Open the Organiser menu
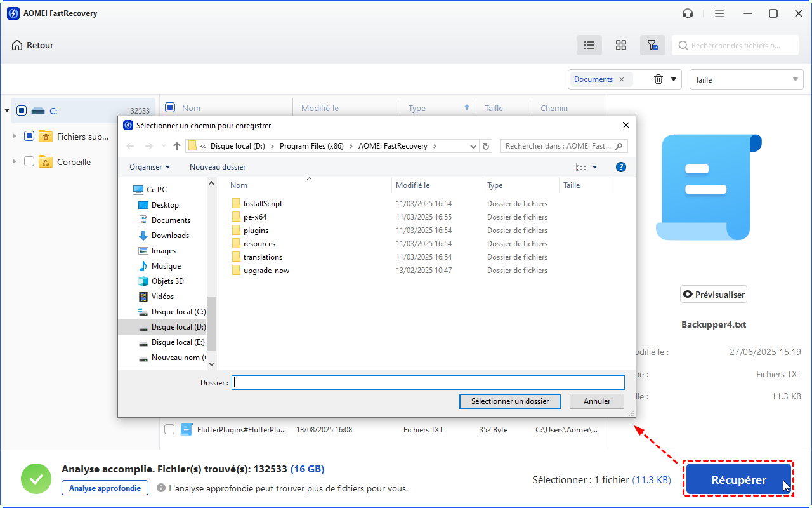The image size is (812, 508). [x=150, y=167]
